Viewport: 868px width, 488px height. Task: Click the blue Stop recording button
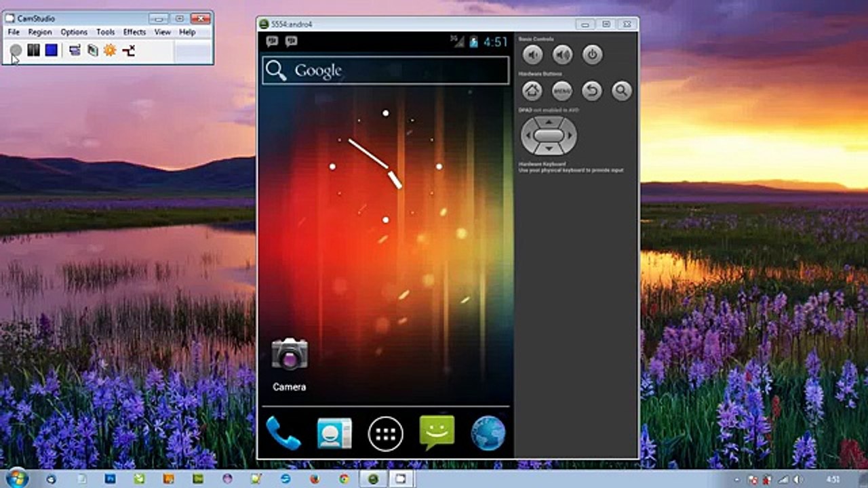pos(52,50)
